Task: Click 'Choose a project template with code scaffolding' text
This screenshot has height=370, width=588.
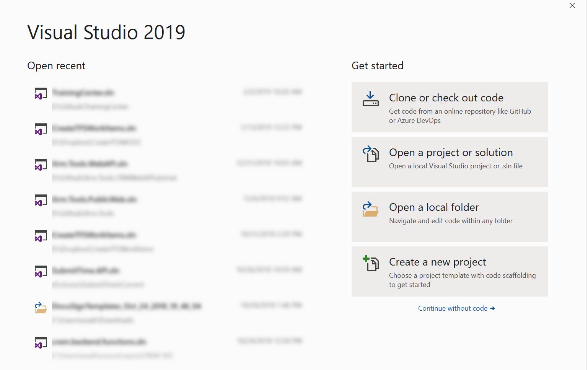Action: [462, 280]
